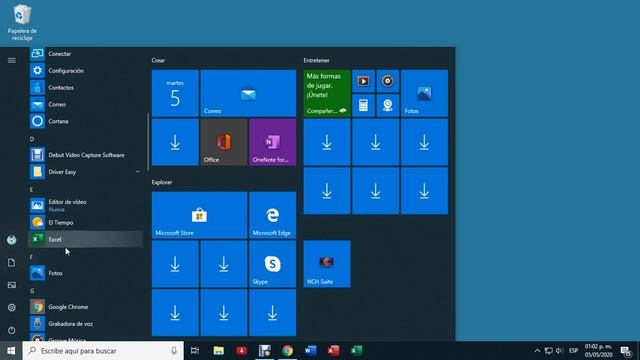
Task: Open File Explorer from the taskbar
Action: click(218, 351)
